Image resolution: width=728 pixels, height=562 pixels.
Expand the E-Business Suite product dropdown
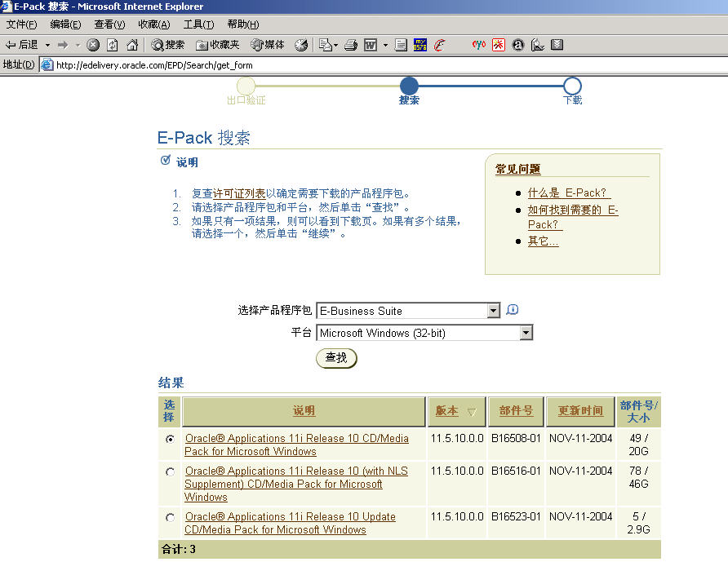pos(493,311)
